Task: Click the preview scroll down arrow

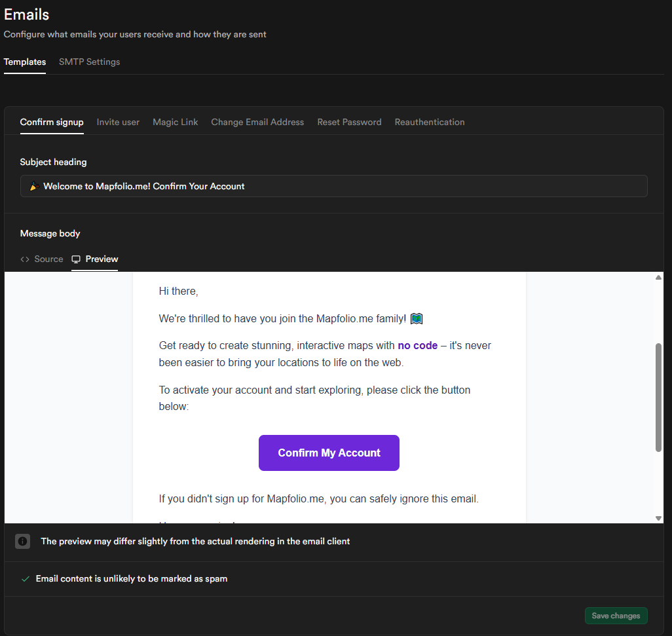Action: click(658, 518)
